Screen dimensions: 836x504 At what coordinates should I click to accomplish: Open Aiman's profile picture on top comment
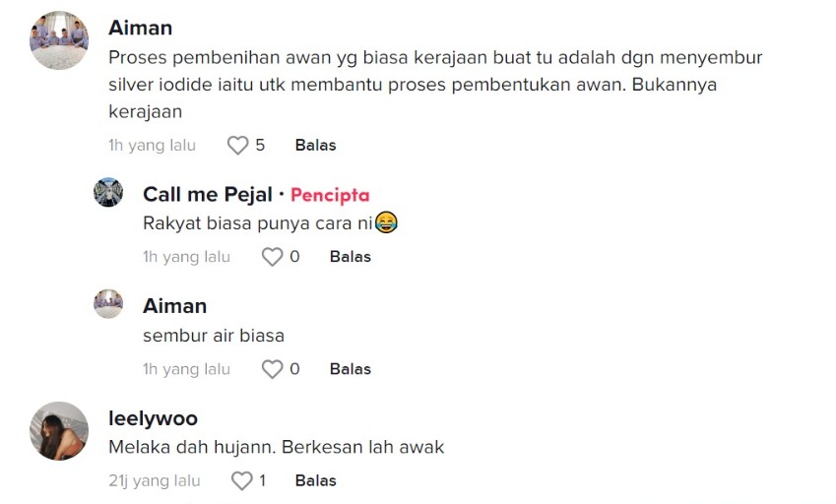59,40
